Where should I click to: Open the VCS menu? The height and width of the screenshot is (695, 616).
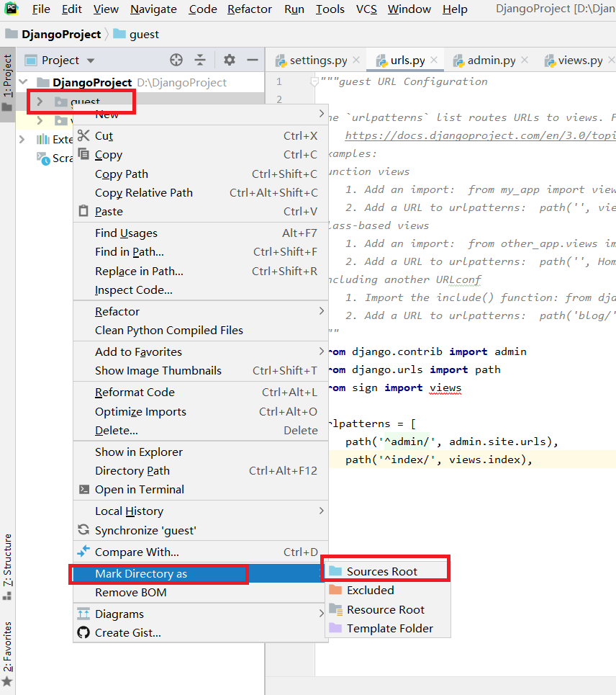tap(366, 9)
